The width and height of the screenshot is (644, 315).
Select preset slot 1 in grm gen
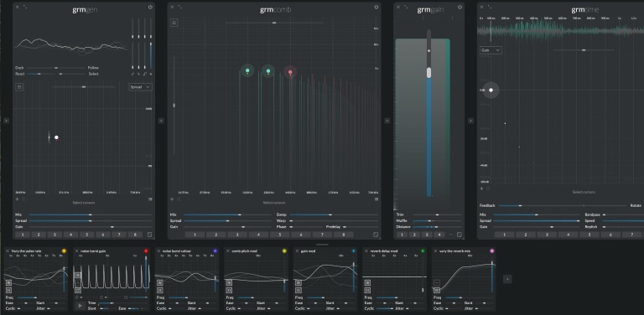[x=23, y=235]
